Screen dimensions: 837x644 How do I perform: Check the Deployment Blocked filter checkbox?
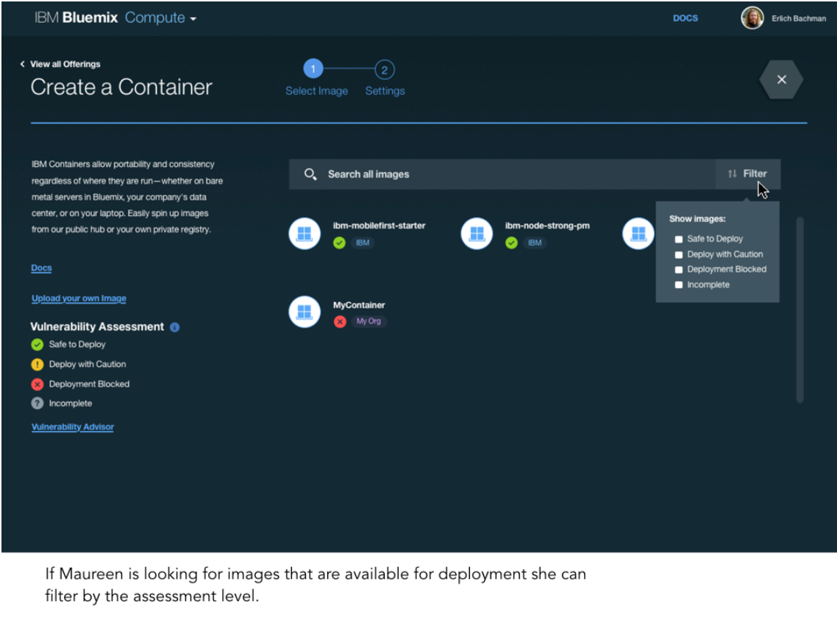[678, 270]
